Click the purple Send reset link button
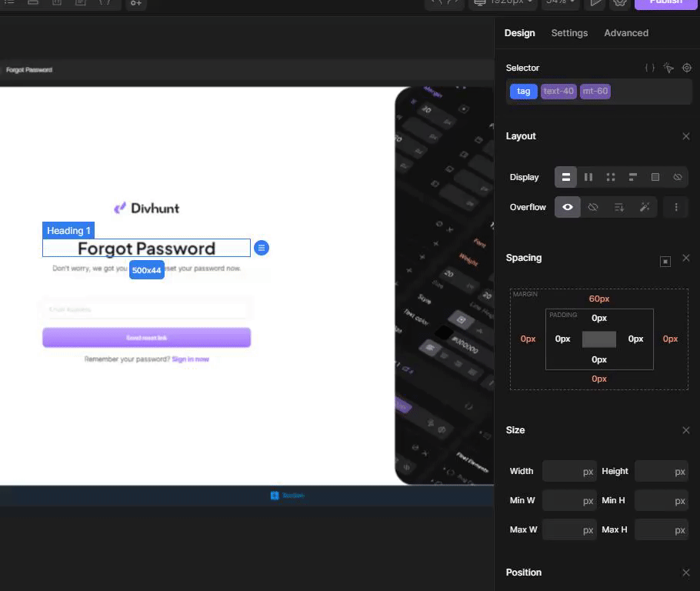The width and height of the screenshot is (700, 591). pyautogui.click(x=146, y=338)
